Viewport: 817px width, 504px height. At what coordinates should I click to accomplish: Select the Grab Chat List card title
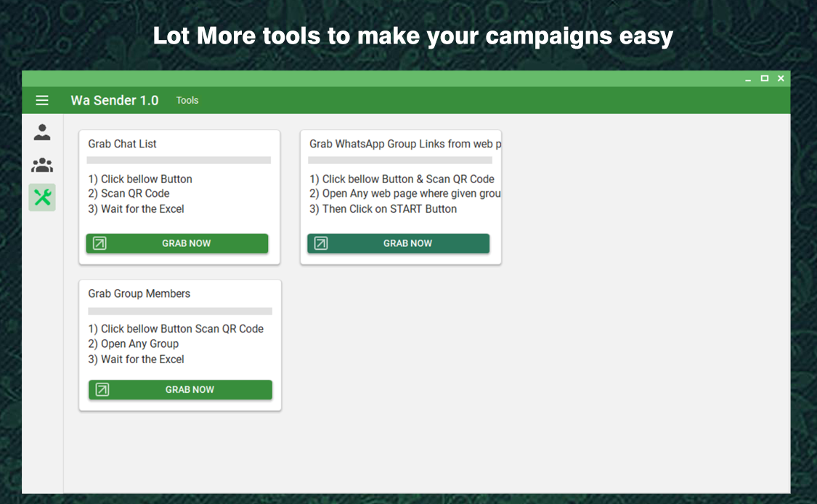tap(123, 144)
